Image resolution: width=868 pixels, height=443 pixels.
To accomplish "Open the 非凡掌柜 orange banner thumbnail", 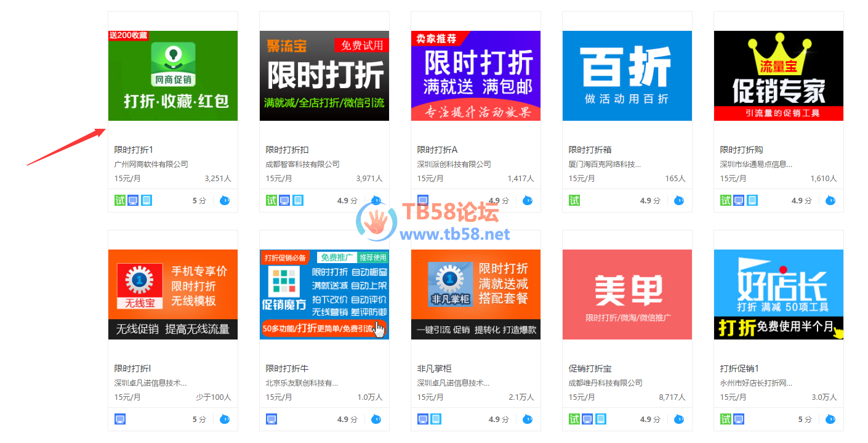I will click(476, 295).
